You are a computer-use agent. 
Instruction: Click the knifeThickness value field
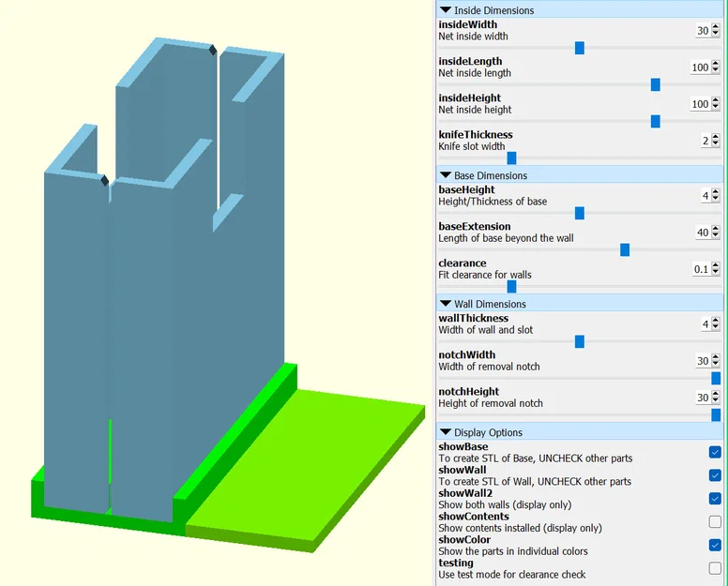705,141
